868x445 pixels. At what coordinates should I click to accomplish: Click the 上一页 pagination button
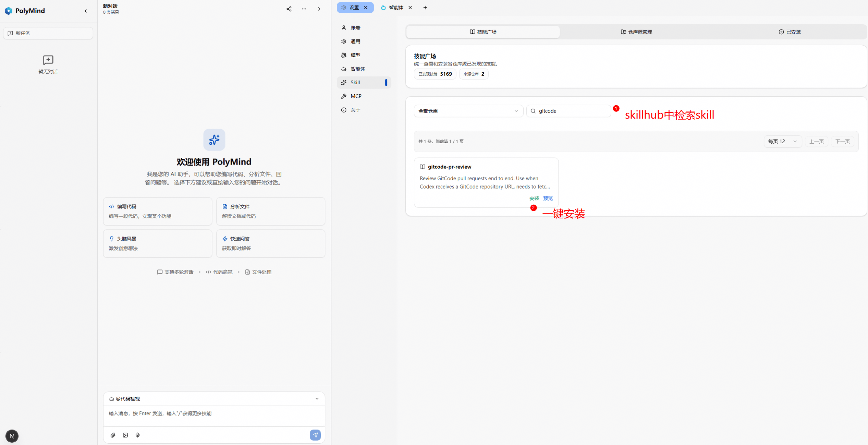(817, 142)
